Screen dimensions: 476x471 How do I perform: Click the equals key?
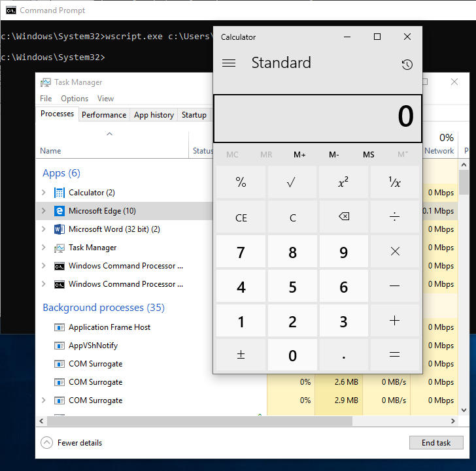click(x=395, y=355)
